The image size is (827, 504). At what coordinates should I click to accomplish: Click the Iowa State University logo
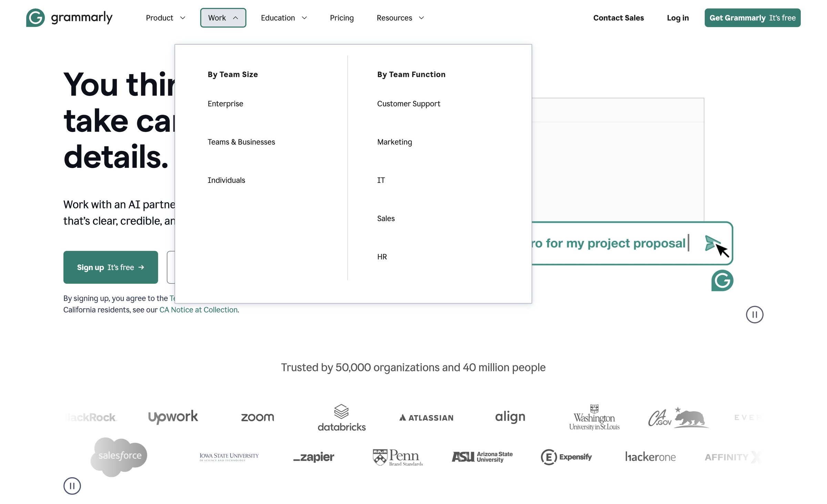229,457
